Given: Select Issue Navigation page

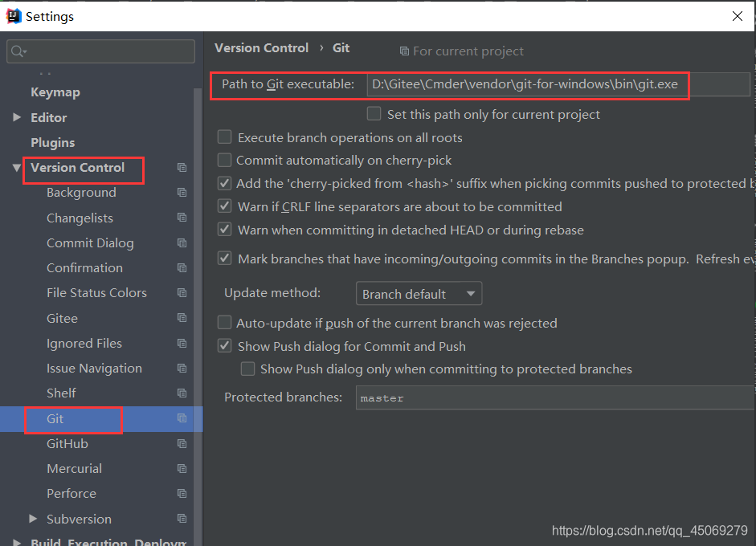Looking at the screenshot, I should (94, 369).
